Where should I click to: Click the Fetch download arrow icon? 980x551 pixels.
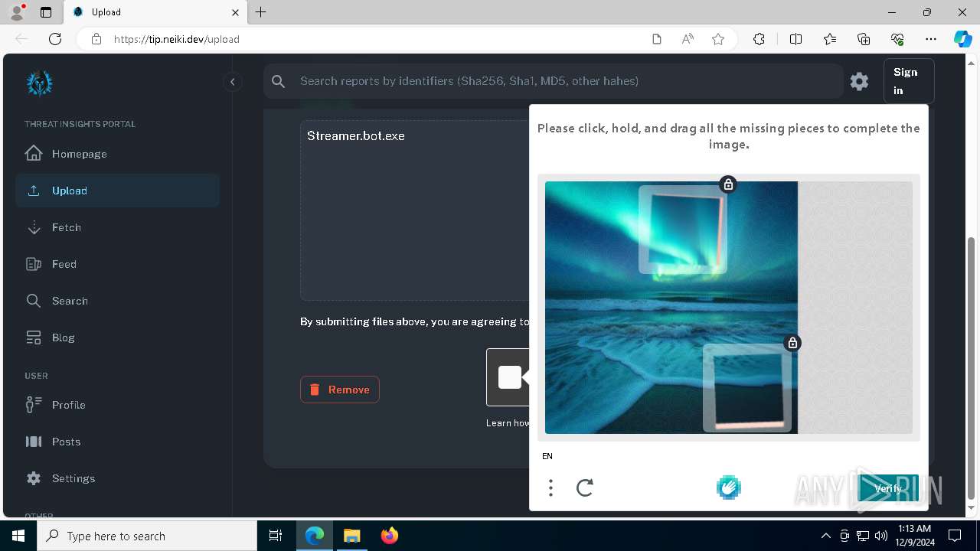34,227
